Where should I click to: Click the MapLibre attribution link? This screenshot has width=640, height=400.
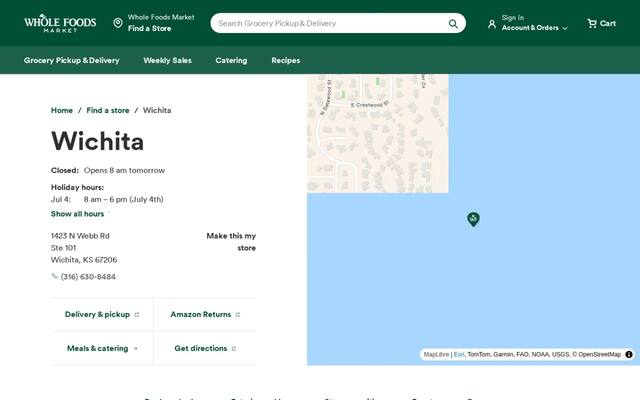tap(436, 354)
